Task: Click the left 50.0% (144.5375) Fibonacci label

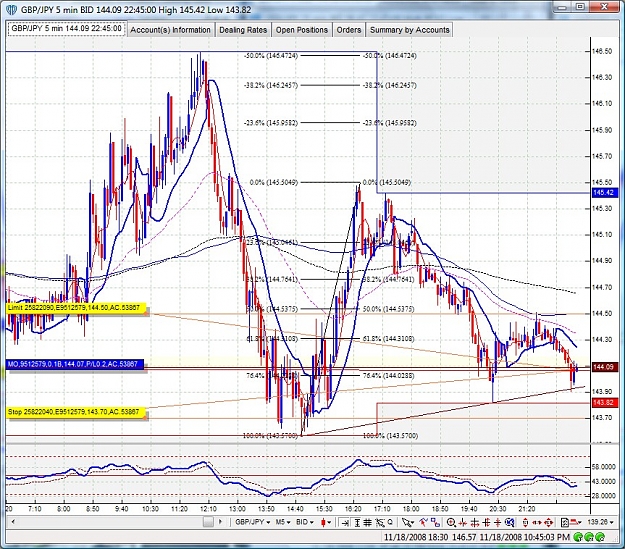Action: tap(273, 309)
